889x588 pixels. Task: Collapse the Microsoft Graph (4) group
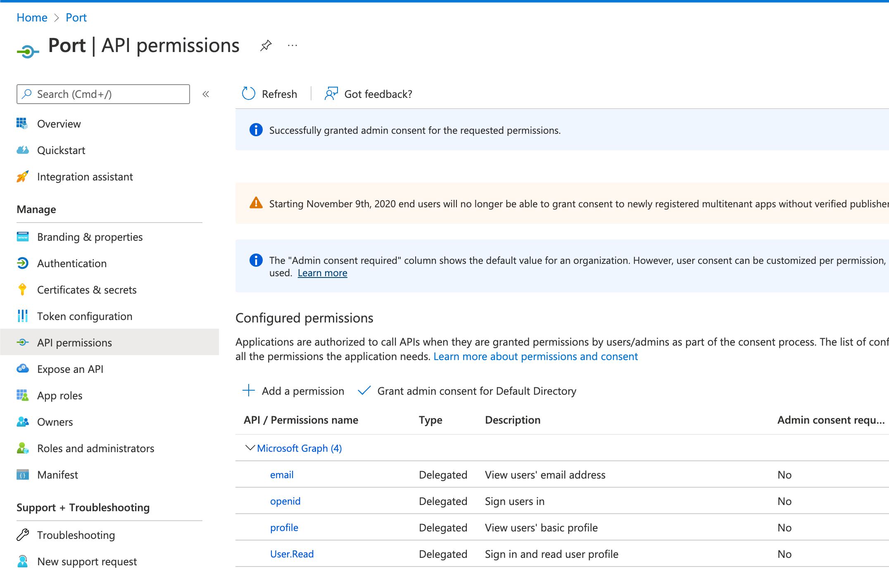tap(250, 448)
